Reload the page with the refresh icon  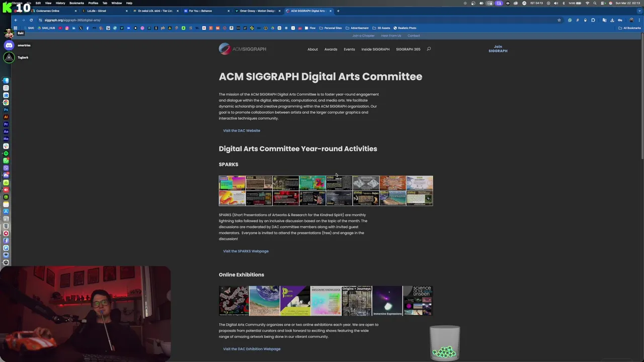pyautogui.click(x=31, y=20)
